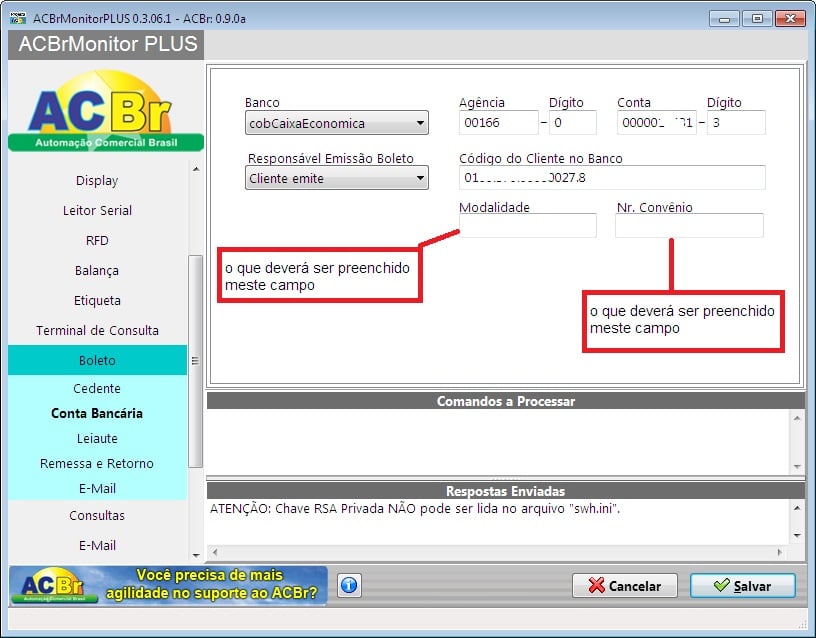Screen dimensions: 816x638
Task: Click right arrow of horizontal scrollbar
Action: [x=779, y=552]
